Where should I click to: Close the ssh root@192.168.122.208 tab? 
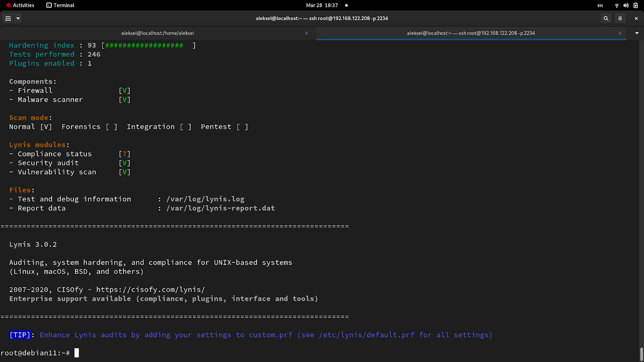(x=620, y=33)
